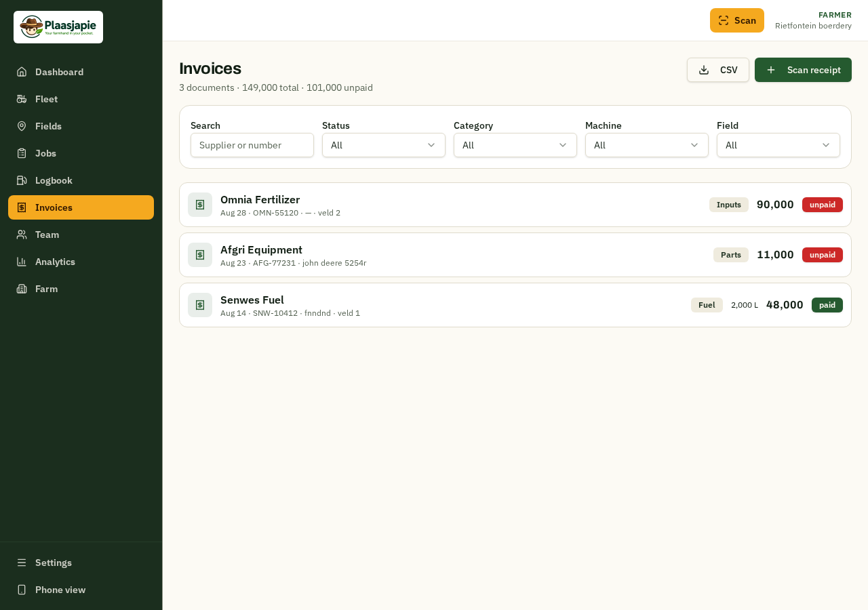This screenshot has height=610, width=868.
Task: Click the Inputs category tag
Action: point(729,205)
